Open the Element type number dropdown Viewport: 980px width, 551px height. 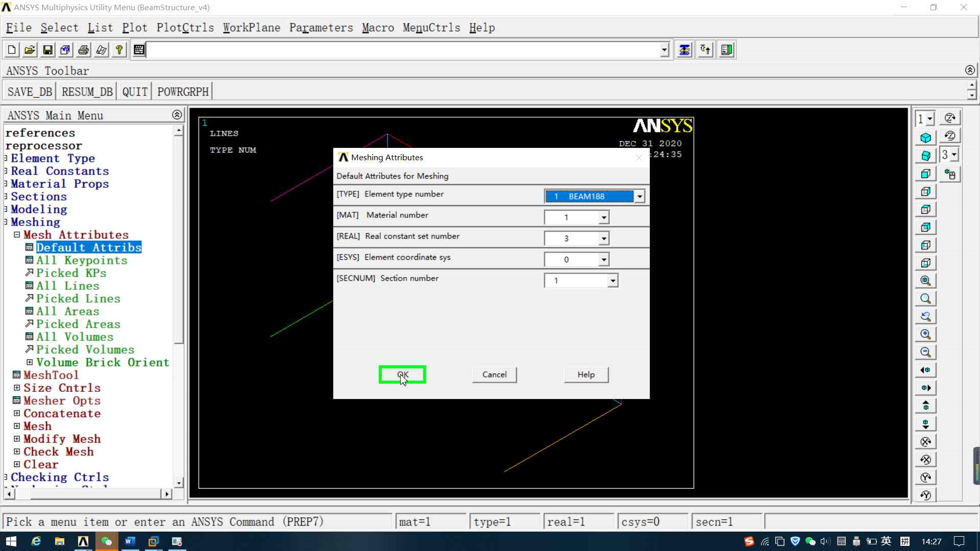pyautogui.click(x=639, y=196)
